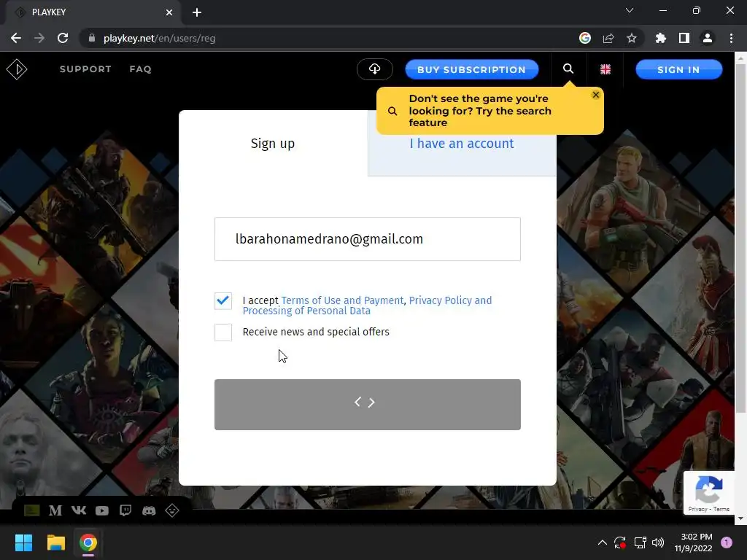This screenshot has height=560, width=747.
Task: Click sync status tray icon
Action: click(620, 542)
